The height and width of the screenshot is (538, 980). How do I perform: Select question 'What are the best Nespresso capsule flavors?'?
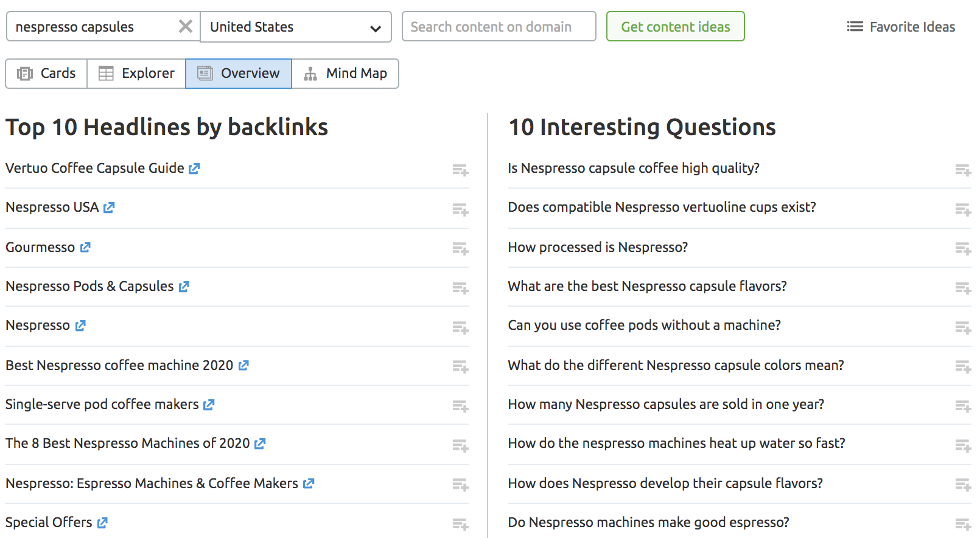point(647,287)
